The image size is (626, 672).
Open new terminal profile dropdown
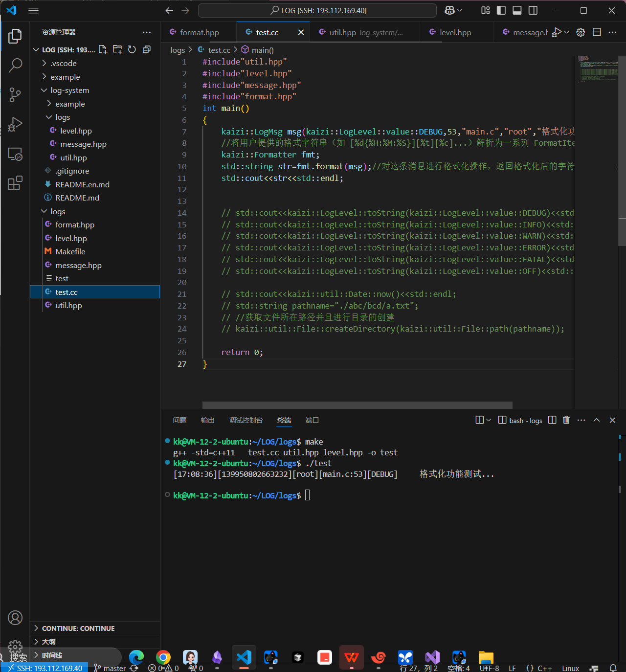coord(488,420)
